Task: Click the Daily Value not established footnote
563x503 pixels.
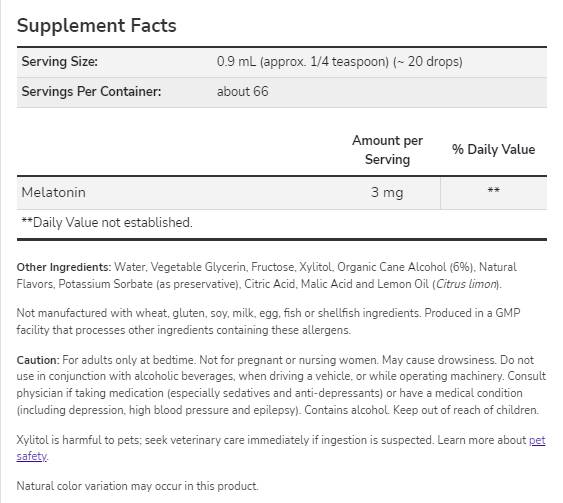Action: 107,223
